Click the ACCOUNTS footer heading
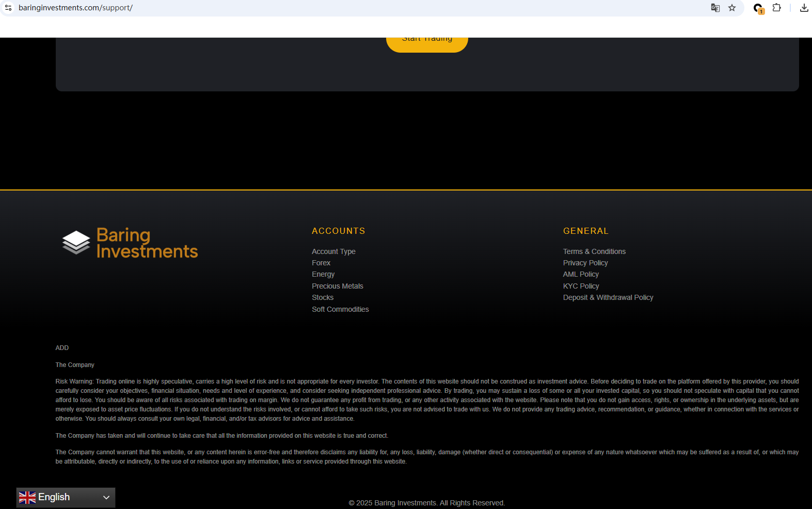Image resolution: width=812 pixels, height=509 pixels. pyautogui.click(x=339, y=231)
